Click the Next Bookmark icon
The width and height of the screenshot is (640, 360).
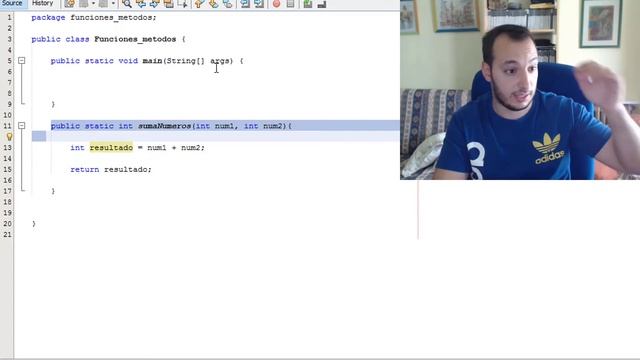213,4
